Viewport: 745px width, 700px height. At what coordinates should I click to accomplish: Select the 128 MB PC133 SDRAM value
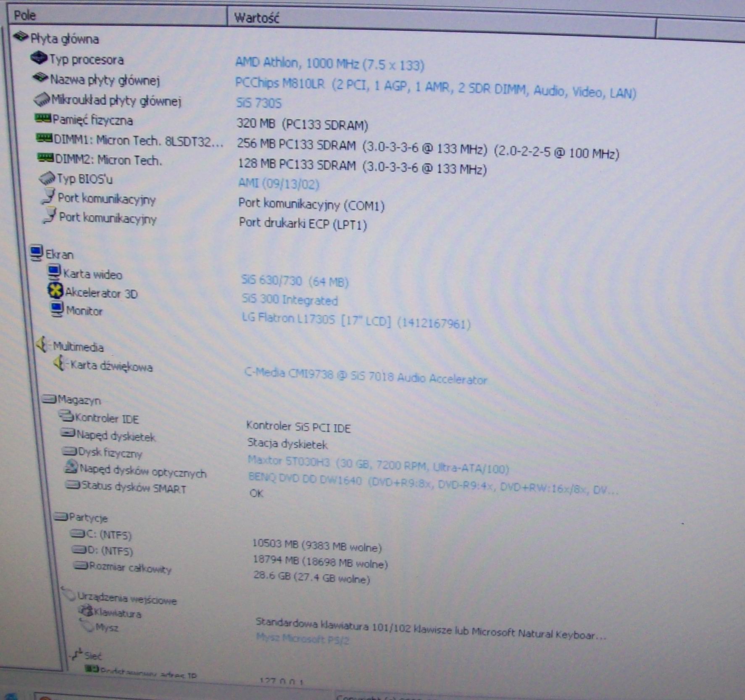[x=362, y=166]
